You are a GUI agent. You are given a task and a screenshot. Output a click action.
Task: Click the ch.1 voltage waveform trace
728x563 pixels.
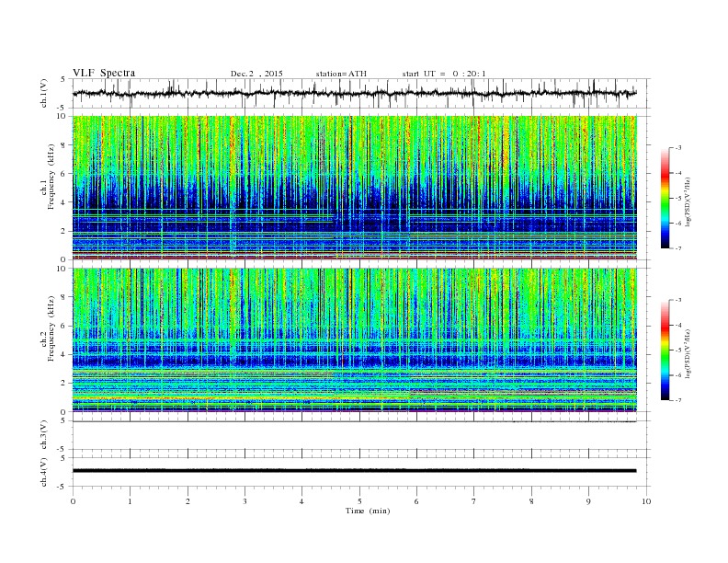tap(354, 93)
